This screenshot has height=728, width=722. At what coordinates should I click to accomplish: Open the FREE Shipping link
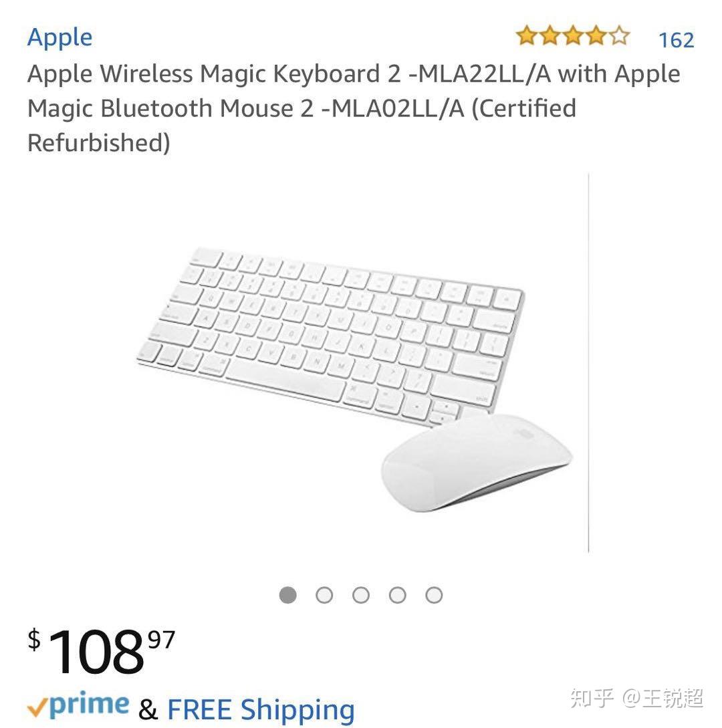[x=261, y=711]
